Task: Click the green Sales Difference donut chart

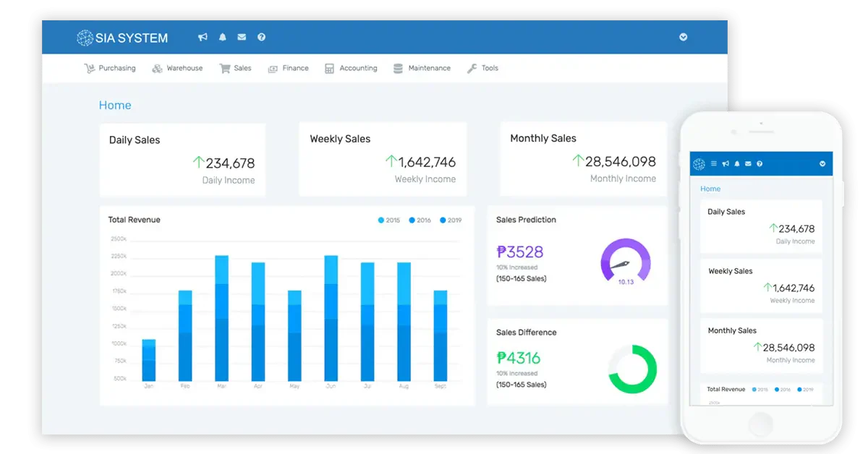Action: pos(633,369)
